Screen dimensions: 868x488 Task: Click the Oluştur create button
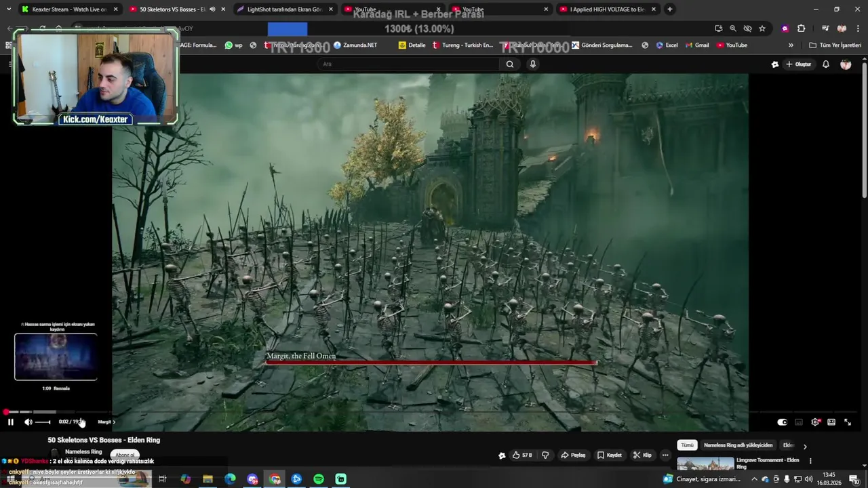click(x=798, y=64)
